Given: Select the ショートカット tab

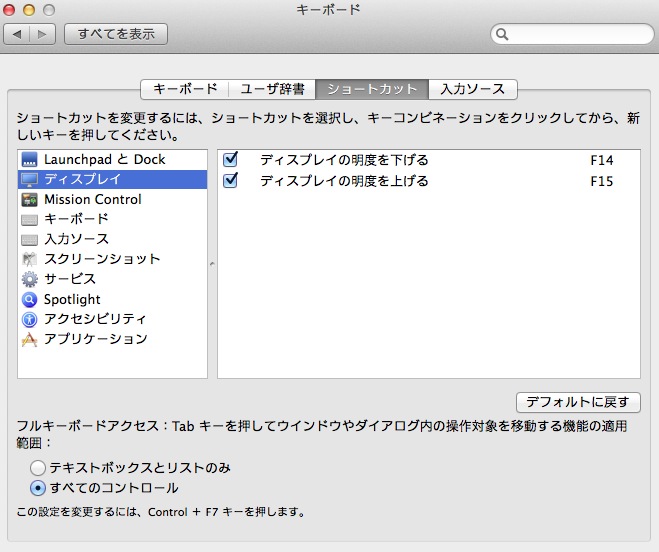Looking at the screenshot, I should pyautogui.click(x=372, y=89).
